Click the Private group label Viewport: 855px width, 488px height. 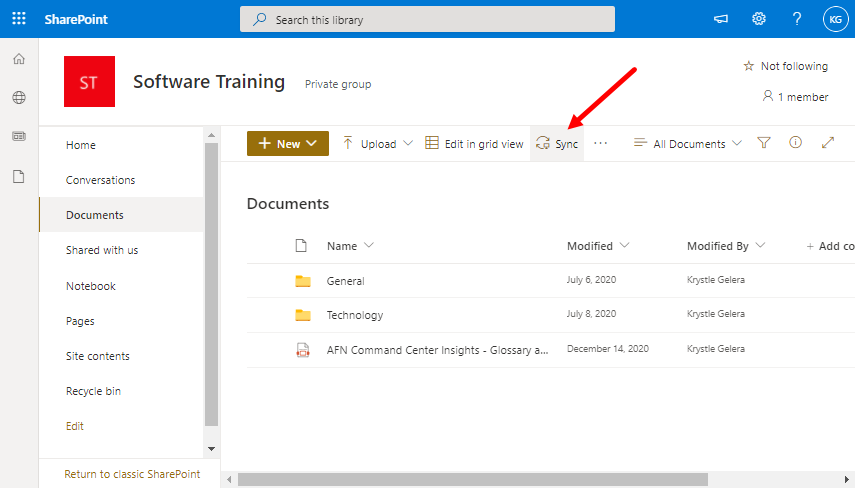(x=338, y=85)
